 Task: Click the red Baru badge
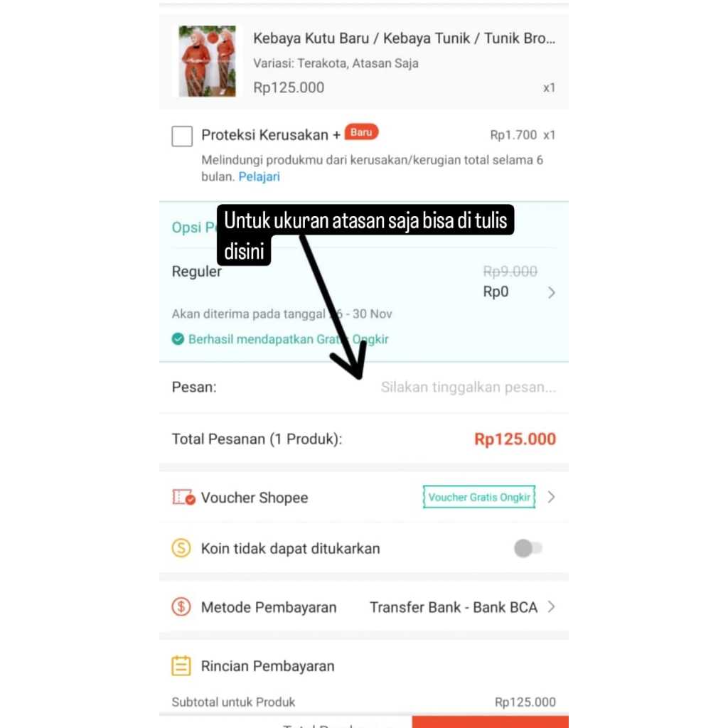tap(361, 132)
